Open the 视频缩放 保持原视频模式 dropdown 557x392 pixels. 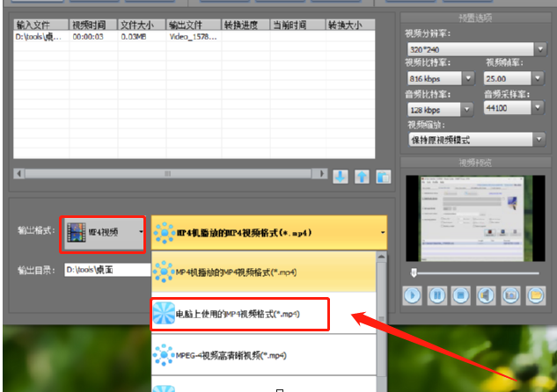539,140
